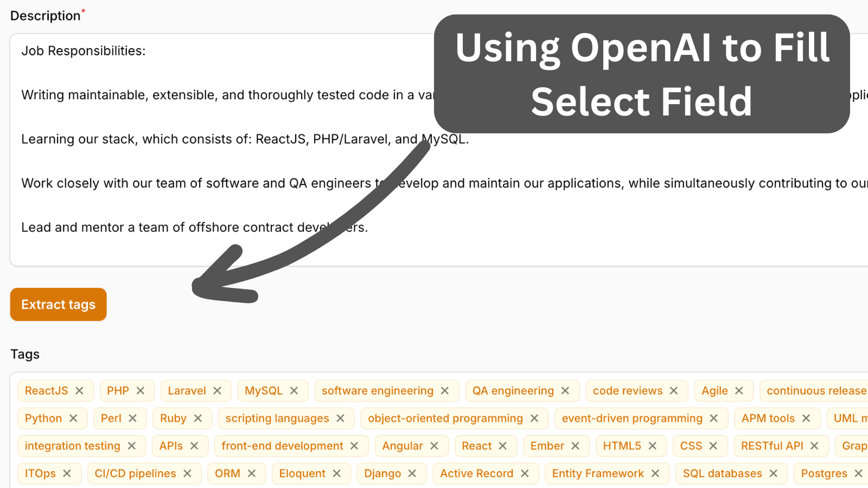Delete the event-driven programming tag

click(714, 418)
